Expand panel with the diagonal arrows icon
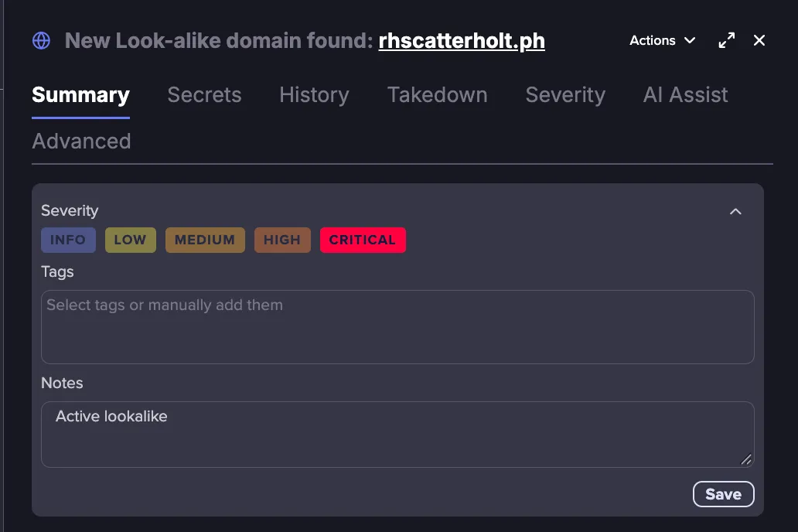 (x=726, y=40)
